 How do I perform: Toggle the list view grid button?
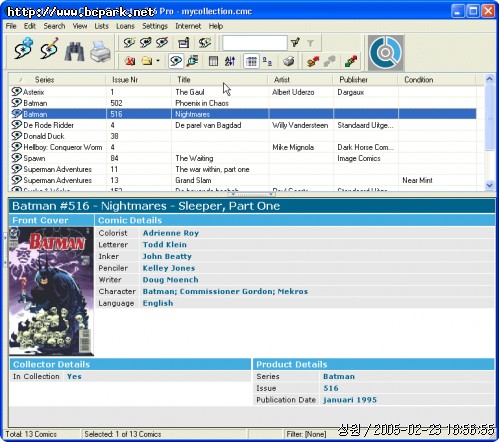[251, 61]
